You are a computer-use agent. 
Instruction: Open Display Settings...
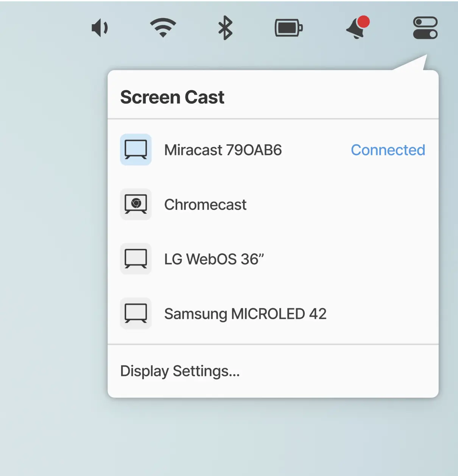(180, 371)
